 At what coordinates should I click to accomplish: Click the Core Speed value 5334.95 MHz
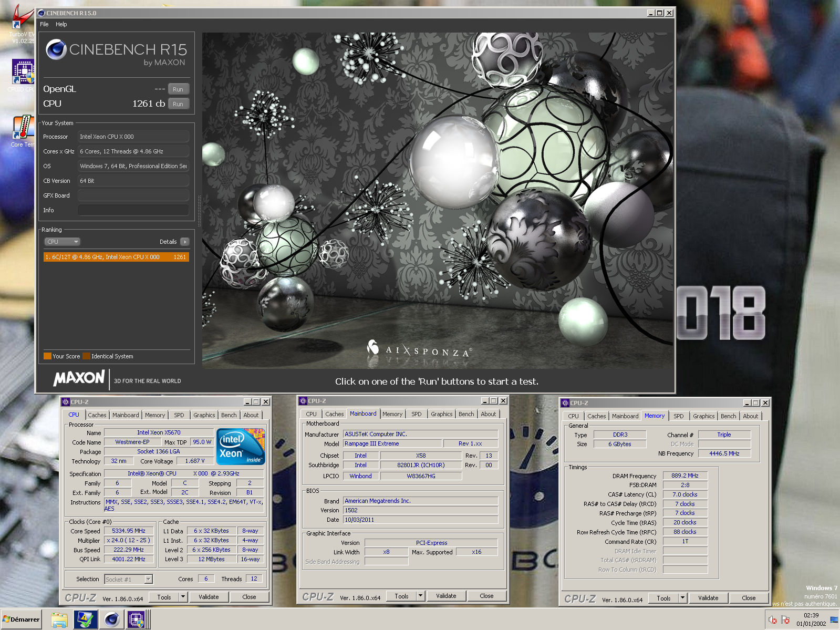tap(129, 531)
